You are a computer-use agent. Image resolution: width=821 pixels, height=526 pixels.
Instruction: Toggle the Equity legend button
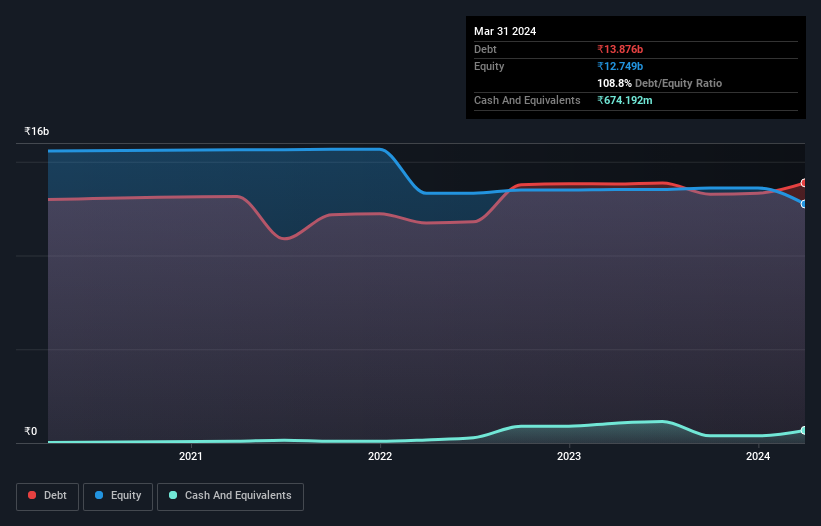(118, 496)
